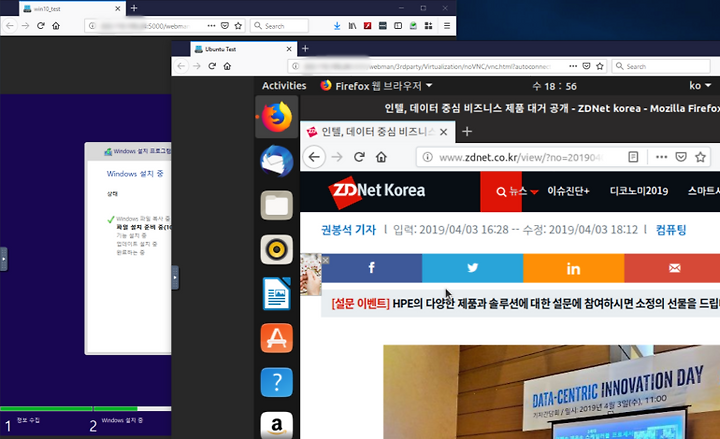Go to the home page in guest Firefox
720x439 pixels.
click(x=381, y=157)
